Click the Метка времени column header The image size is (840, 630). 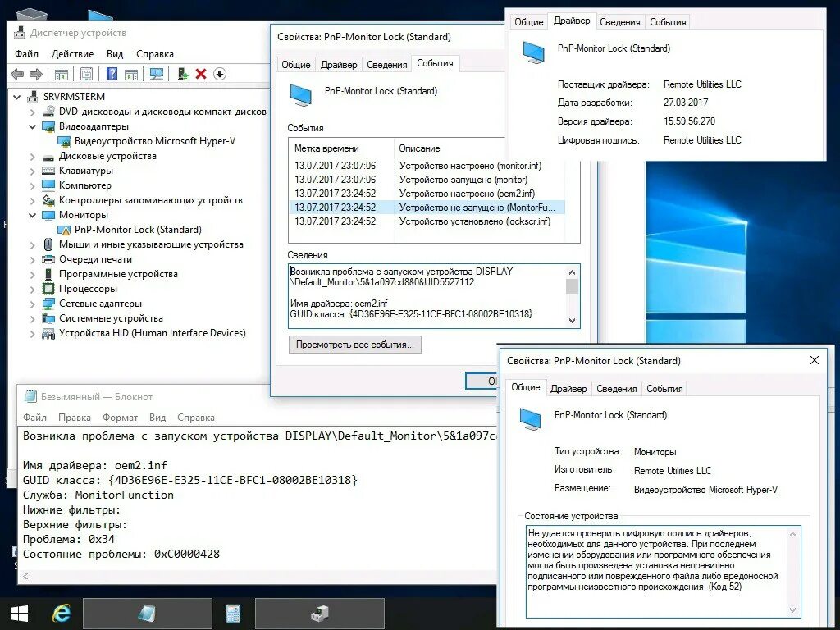pos(341,148)
